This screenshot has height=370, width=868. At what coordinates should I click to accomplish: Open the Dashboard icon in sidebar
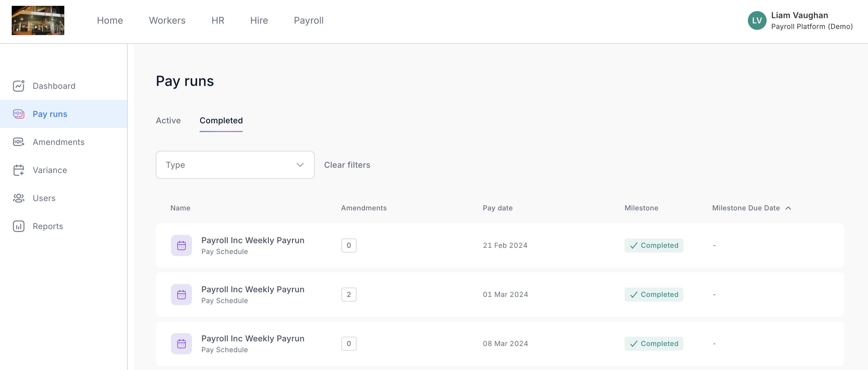18,86
